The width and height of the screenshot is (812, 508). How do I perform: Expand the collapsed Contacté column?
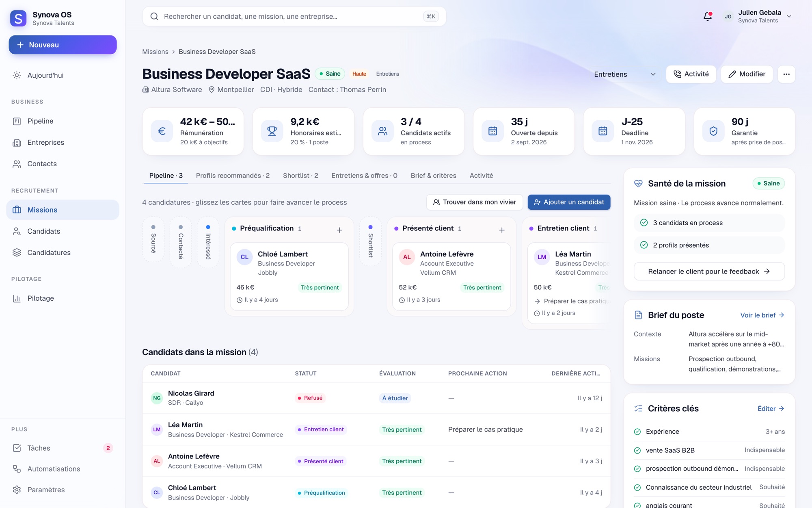[x=181, y=242]
